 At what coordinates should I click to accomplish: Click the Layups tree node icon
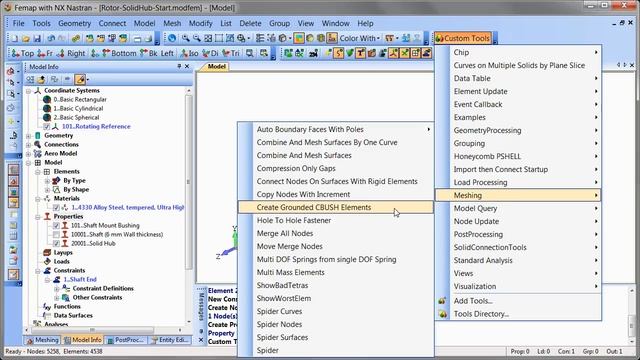tap(47, 253)
